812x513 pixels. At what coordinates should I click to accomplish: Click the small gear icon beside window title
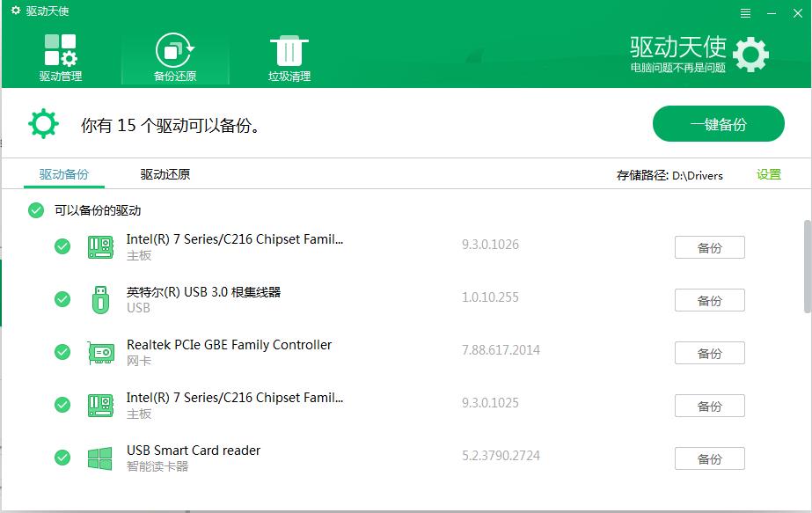pos(16,11)
